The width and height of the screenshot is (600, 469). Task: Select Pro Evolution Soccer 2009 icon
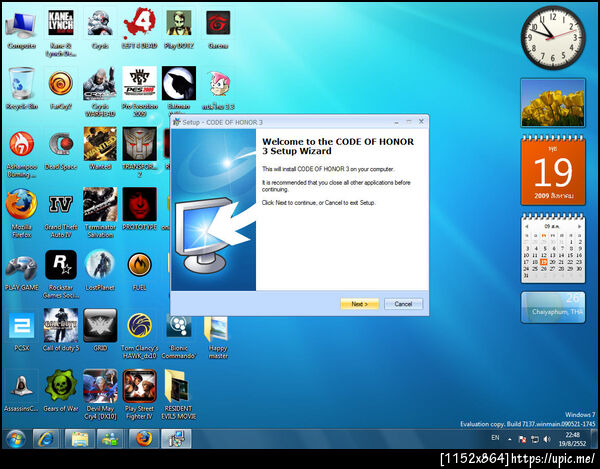(140, 92)
